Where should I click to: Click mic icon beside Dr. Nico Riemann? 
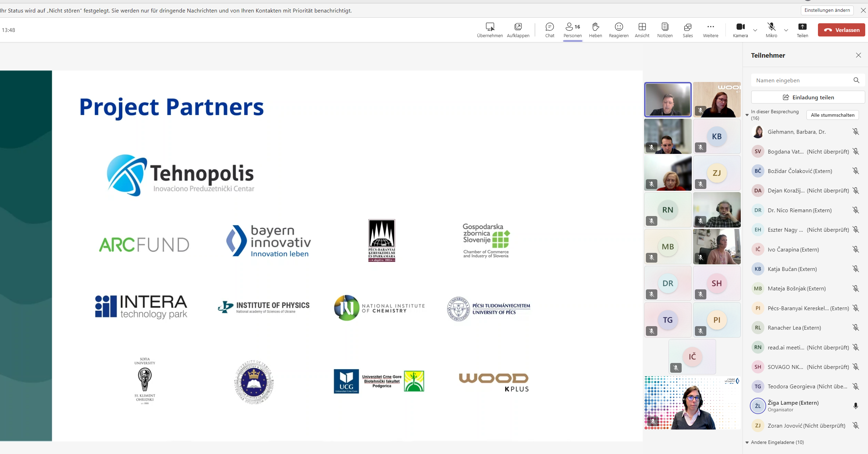point(855,210)
